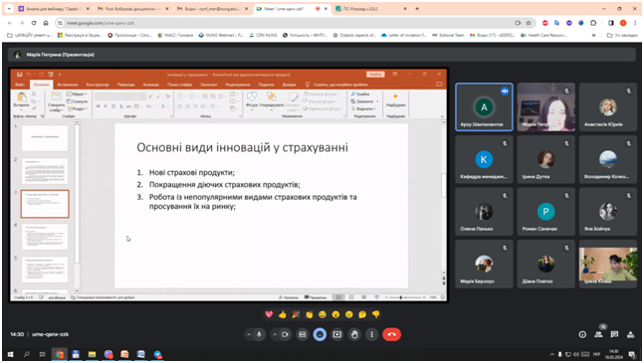This screenshot has width=644, height=363.
Task: Click the emoji reactions button
Action: 320,334
